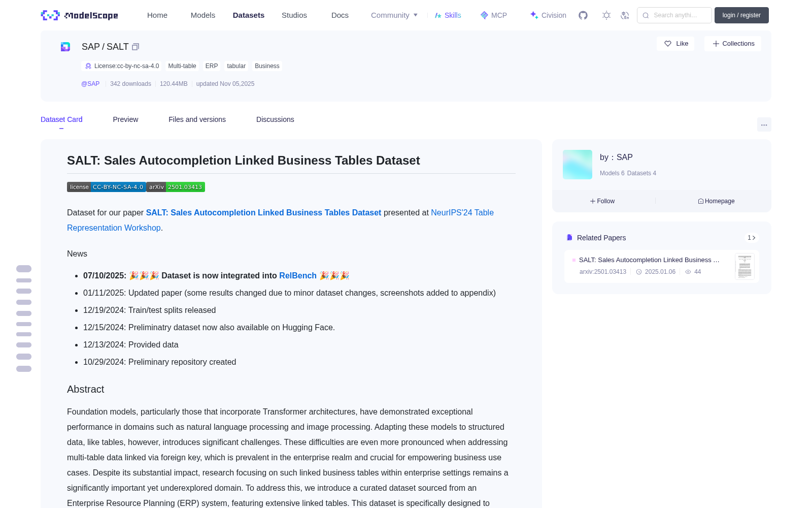Click the SALT dataset avatar icon

coord(65,47)
